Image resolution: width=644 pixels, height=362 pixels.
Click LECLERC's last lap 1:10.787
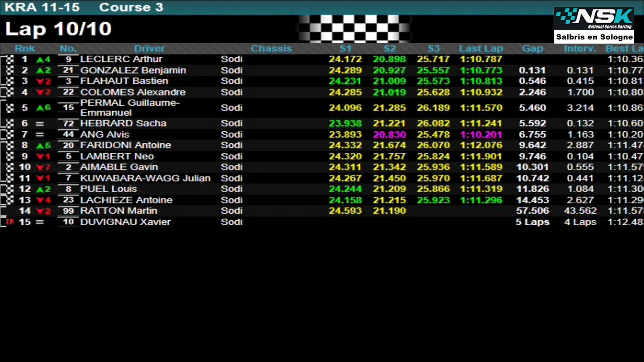tap(481, 59)
